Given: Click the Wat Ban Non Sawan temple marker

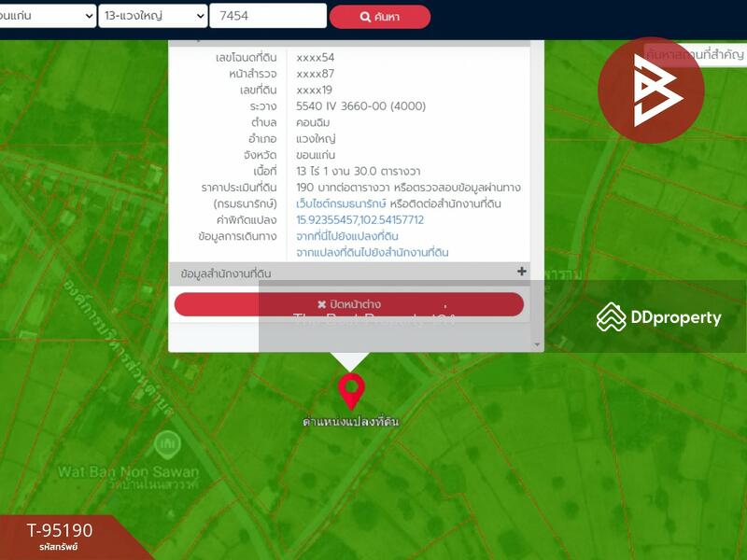Looking at the screenshot, I should pos(167,445).
